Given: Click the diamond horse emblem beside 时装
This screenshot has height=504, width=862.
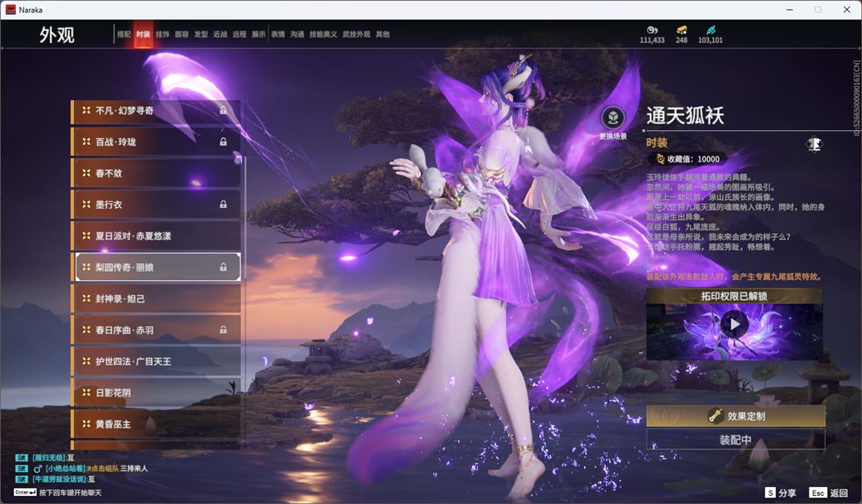Looking at the screenshot, I should pyautogui.click(x=815, y=144).
